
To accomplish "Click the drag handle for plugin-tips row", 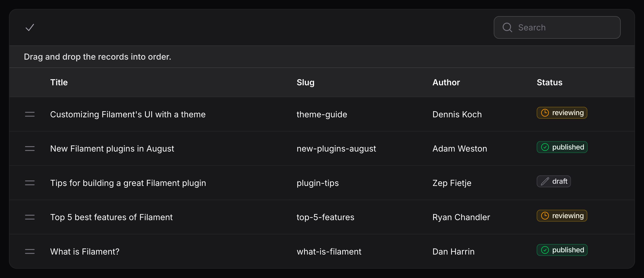I will (30, 183).
